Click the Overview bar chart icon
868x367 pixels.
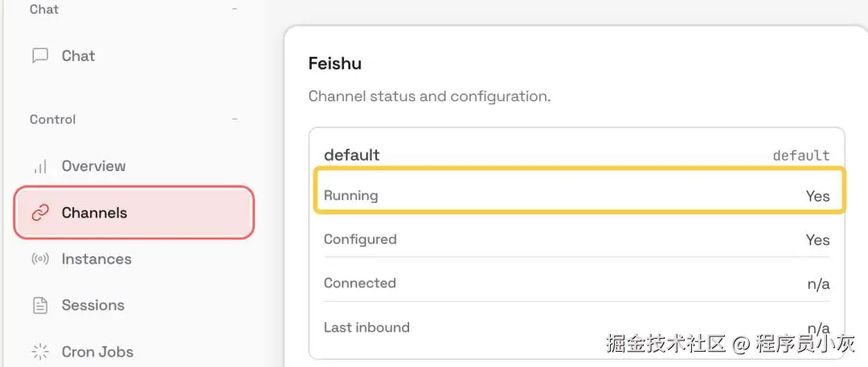[x=40, y=167]
